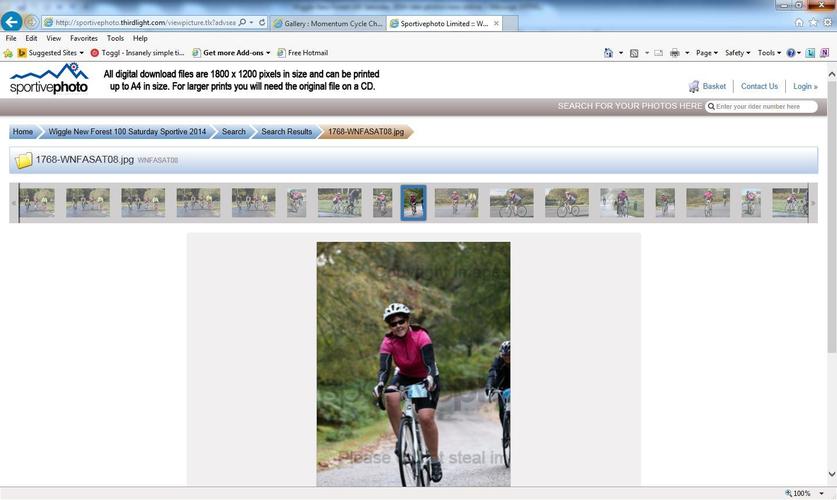Click the browser Back arrow button
This screenshot has height=500, width=837.
point(12,22)
